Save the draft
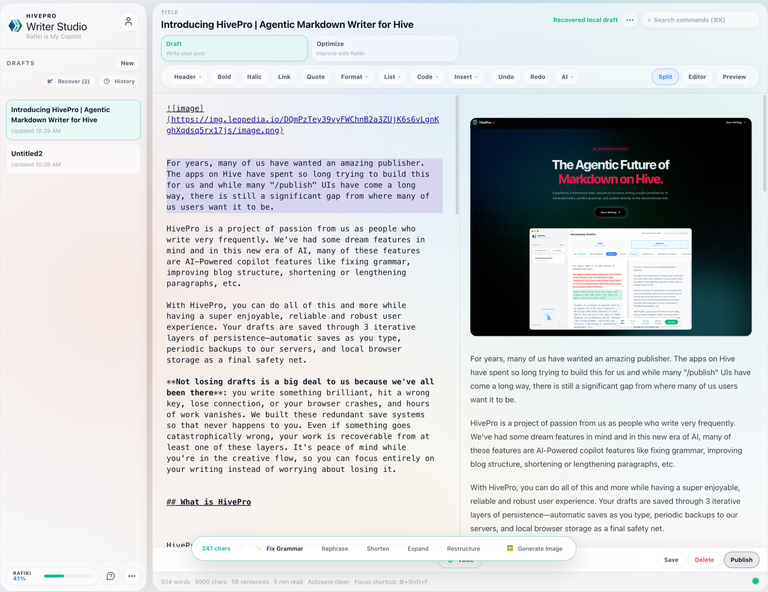The height and width of the screenshot is (592, 768). point(671,560)
